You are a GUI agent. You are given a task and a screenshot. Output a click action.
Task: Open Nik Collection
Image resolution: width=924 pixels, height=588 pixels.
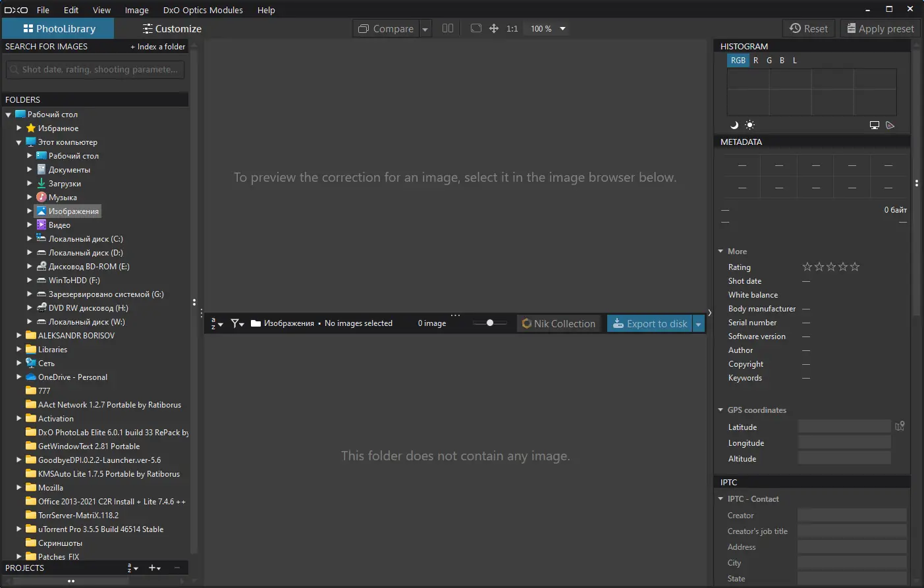pos(558,324)
